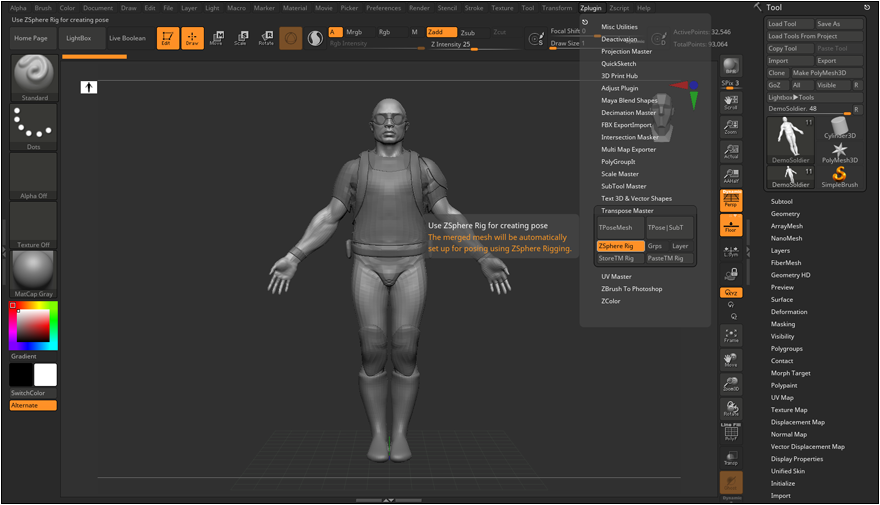
Task: Activate the Edit mode icon
Action: (x=168, y=38)
